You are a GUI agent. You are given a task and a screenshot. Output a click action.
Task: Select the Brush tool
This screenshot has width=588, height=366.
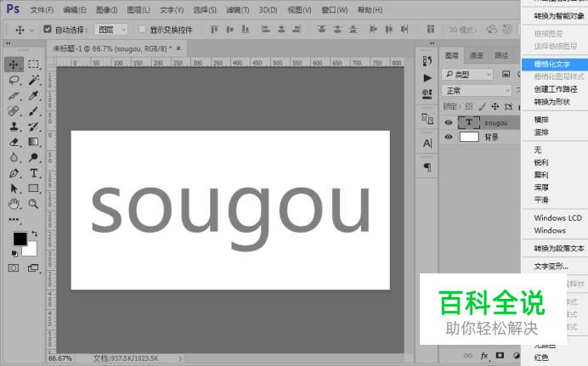(33, 111)
